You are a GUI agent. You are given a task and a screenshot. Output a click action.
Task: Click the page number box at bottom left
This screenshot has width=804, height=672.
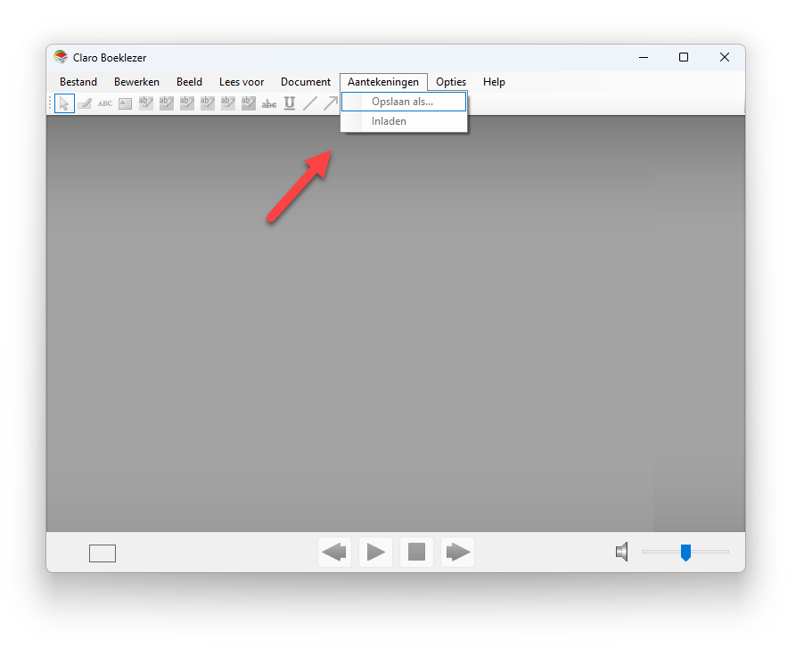pos(103,553)
